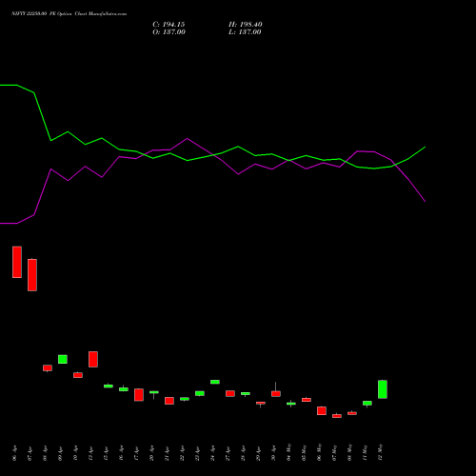Click the 07 Apr date label
The height and width of the screenshot is (476, 476).
point(30,453)
